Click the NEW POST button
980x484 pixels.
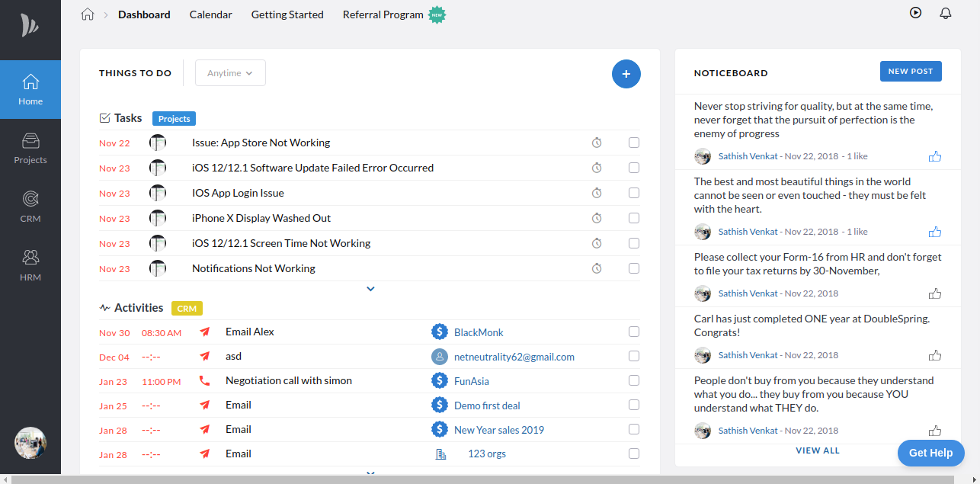911,71
